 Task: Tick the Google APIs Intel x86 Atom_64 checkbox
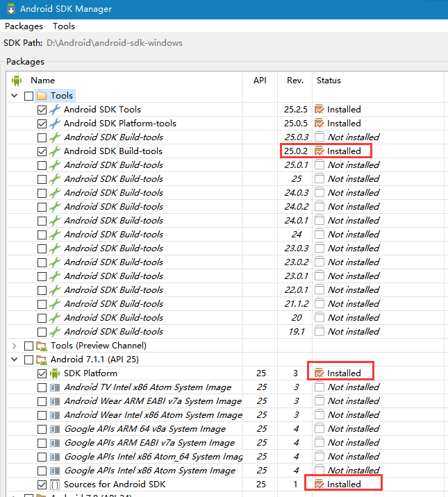click(x=42, y=456)
